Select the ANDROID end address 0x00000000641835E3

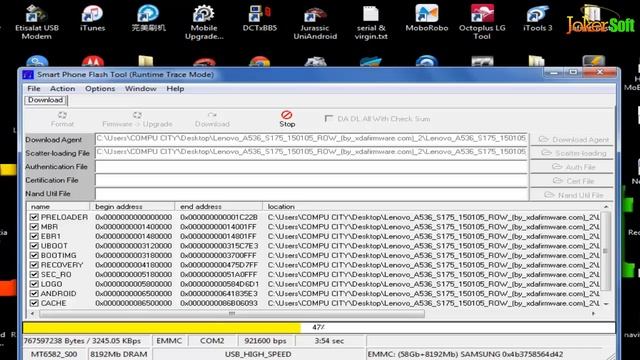point(219,293)
